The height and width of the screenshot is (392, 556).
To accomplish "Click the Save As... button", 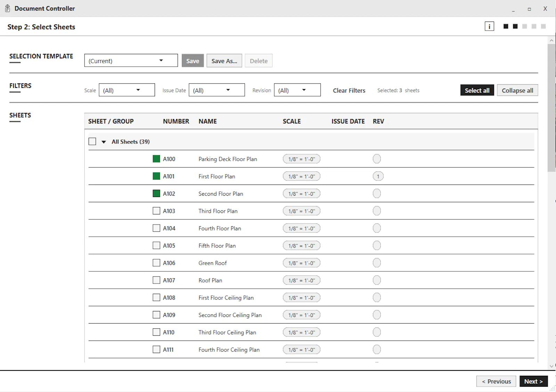I will point(224,61).
